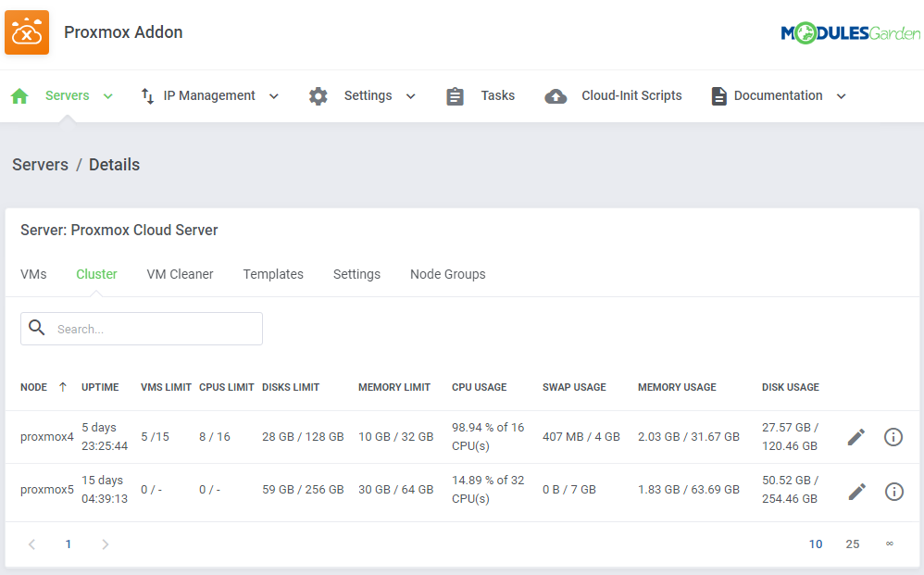Show proxmox5 node info icon

(x=894, y=492)
